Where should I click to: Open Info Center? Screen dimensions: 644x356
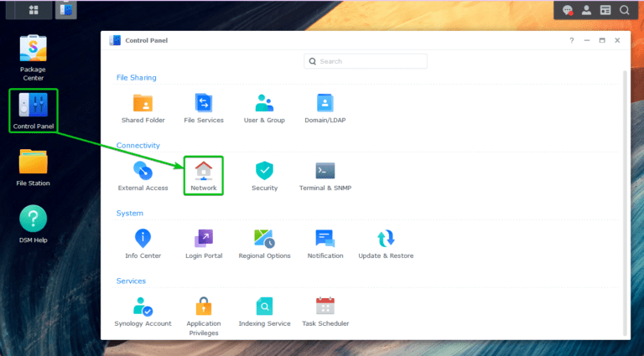pyautogui.click(x=143, y=238)
